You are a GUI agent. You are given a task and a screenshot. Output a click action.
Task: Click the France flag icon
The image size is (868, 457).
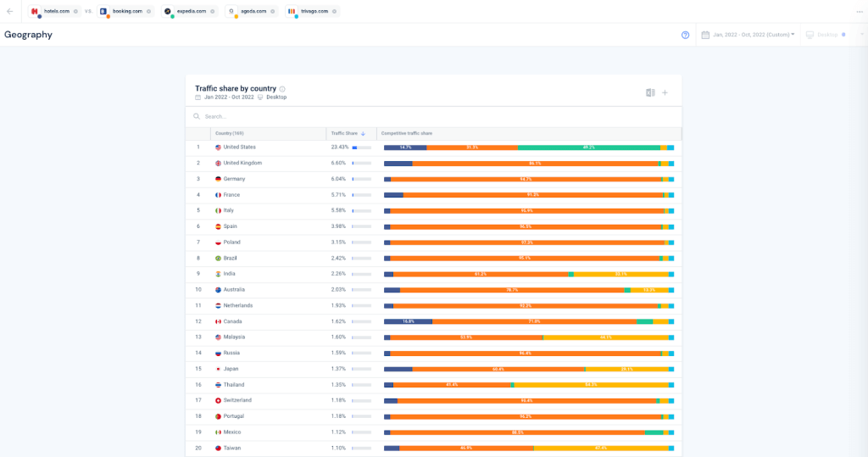pos(218,195)
